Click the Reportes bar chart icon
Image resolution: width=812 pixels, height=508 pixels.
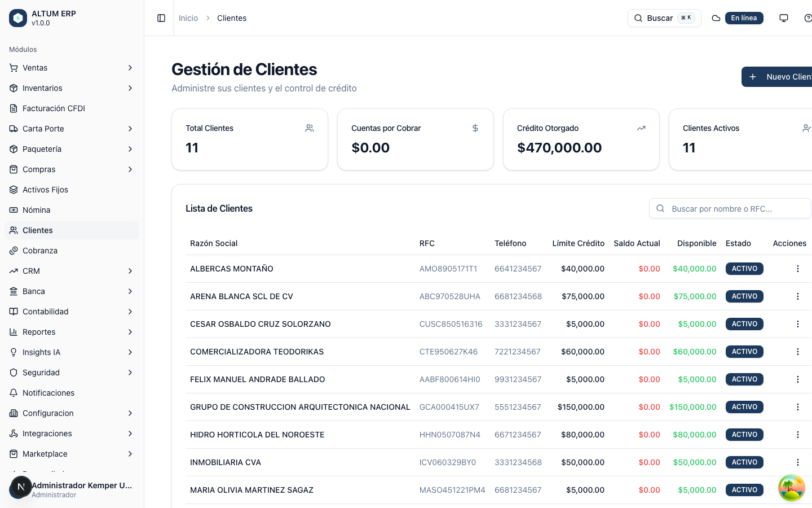[x=14, y=332]
